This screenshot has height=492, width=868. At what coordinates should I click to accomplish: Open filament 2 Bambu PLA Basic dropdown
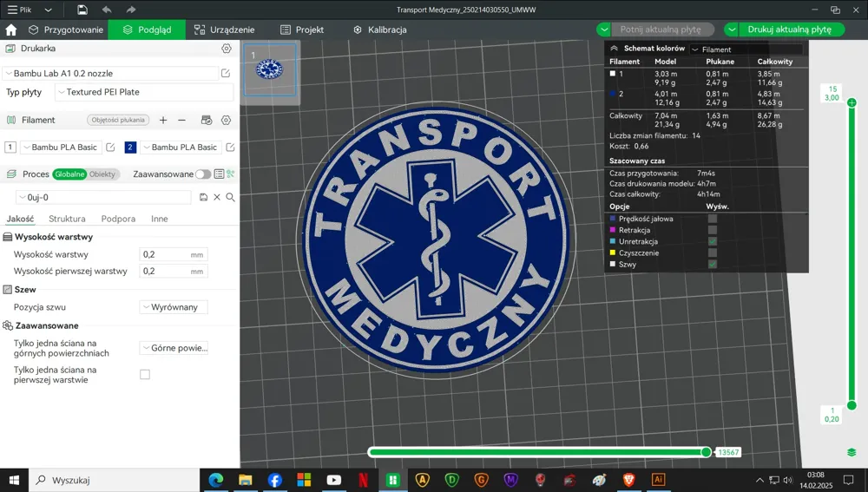pyautogui.click(x=181, y=148)
